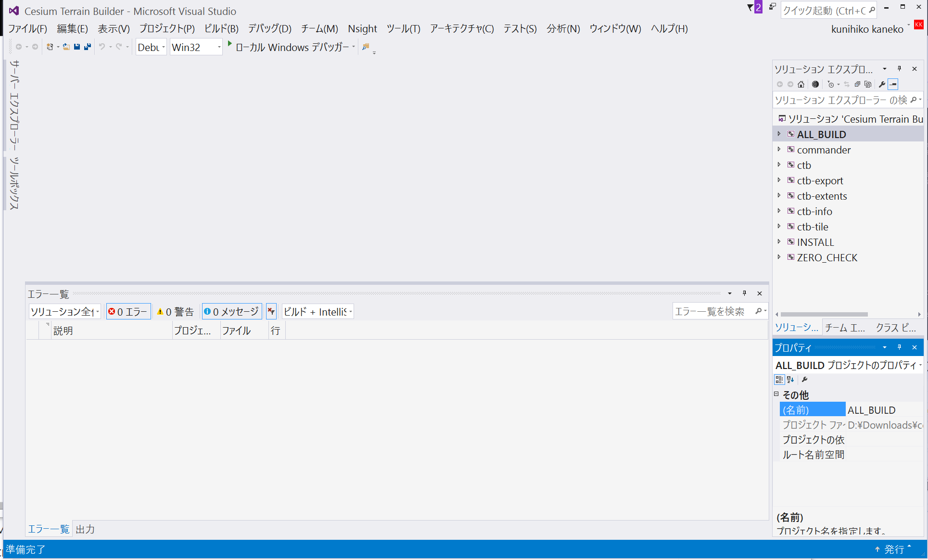Image resolution: width=928 pixels, height=560 pixels.
Task: Click the Undo arrow icon
Action: [x=102, y=47]
